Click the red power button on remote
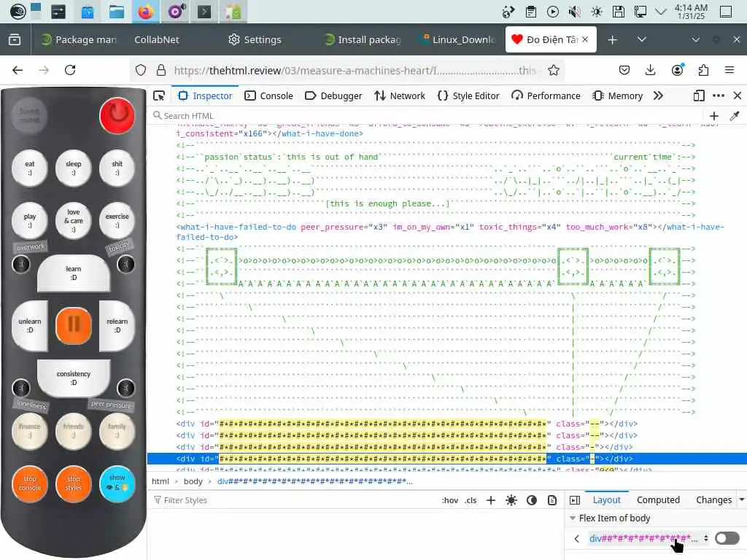This screenshot has width=747, height=560. [x=117, y=115]
